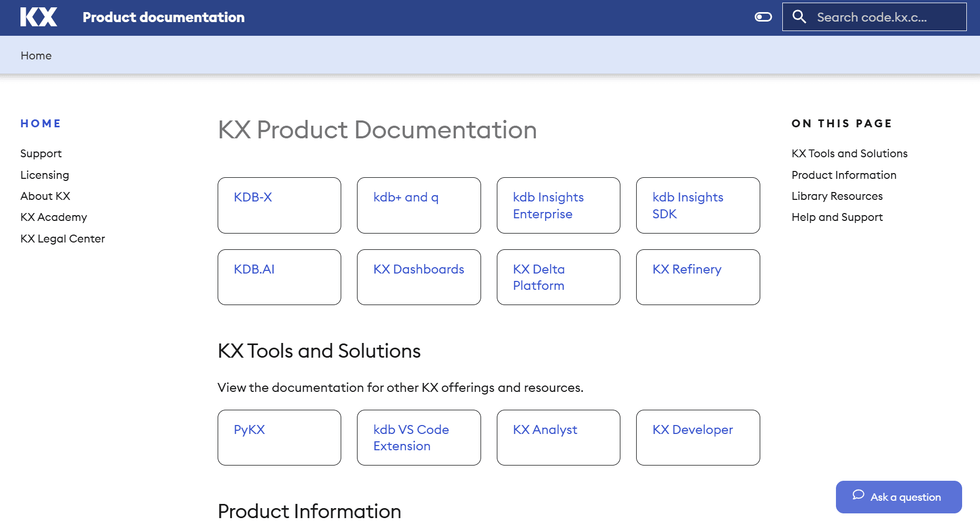This screenshot has width=980, height=526.
Task: Open the kdb VS Code Extension card
Action: (x=418, y=438)
